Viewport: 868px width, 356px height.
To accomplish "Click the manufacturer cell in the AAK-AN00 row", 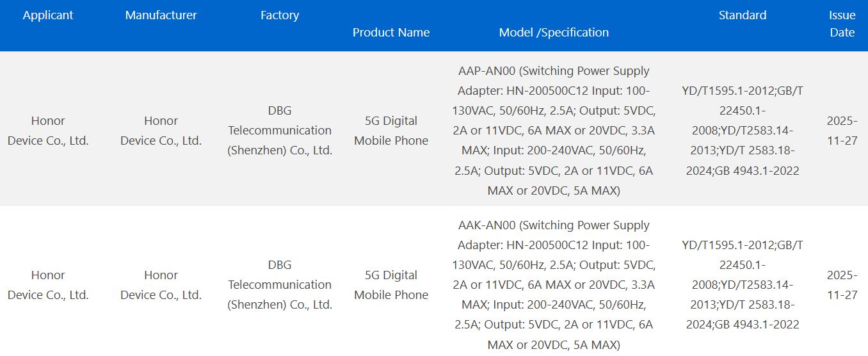I will point(161,285).
